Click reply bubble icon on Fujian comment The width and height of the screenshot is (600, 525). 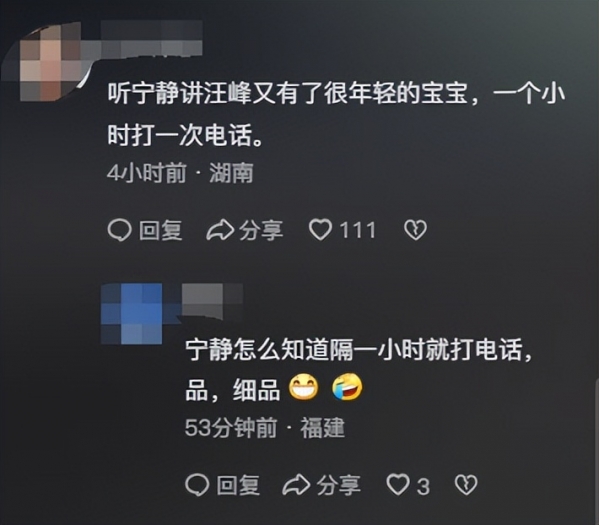coord(197,485)
